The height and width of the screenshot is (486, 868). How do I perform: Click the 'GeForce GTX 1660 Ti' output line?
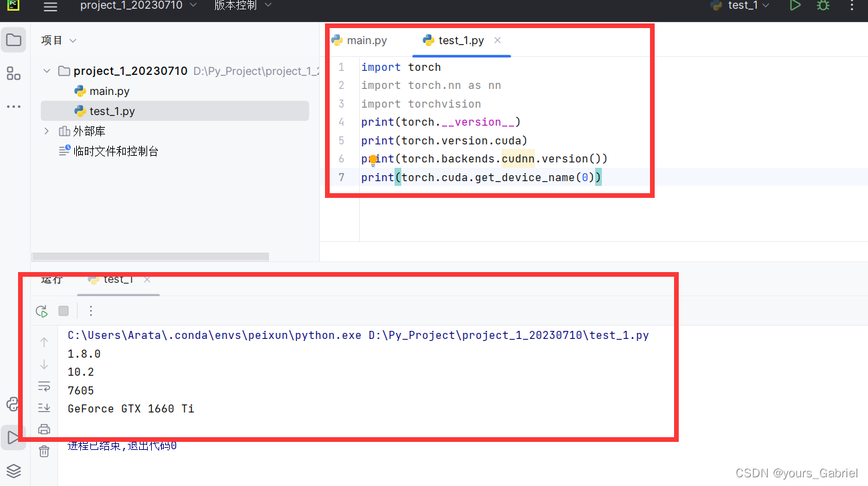131,408
